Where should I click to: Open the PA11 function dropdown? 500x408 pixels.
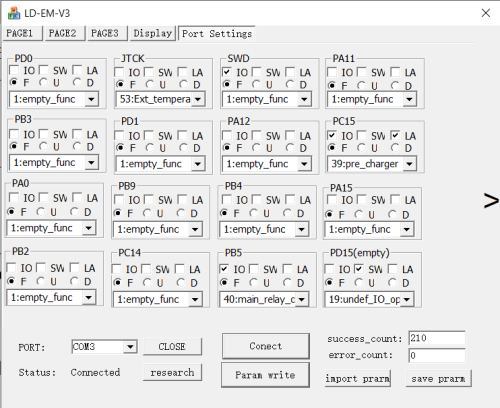click(x=409, y=99)
